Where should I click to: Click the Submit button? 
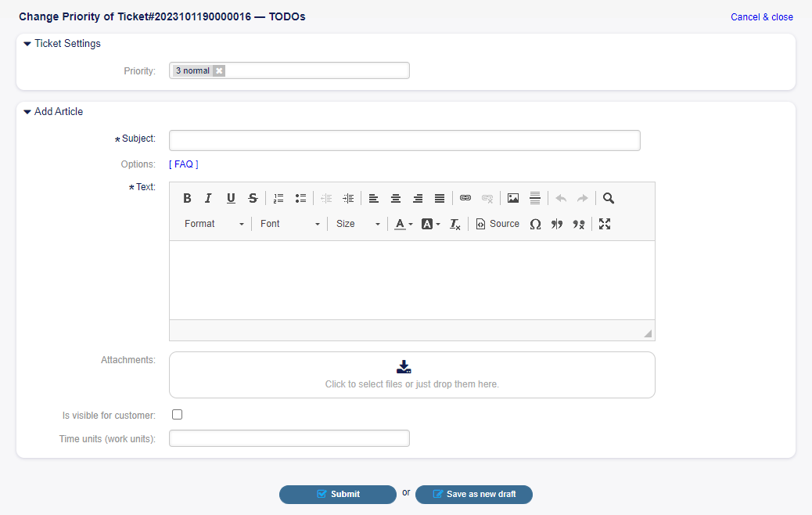click(x=338, y=494)
